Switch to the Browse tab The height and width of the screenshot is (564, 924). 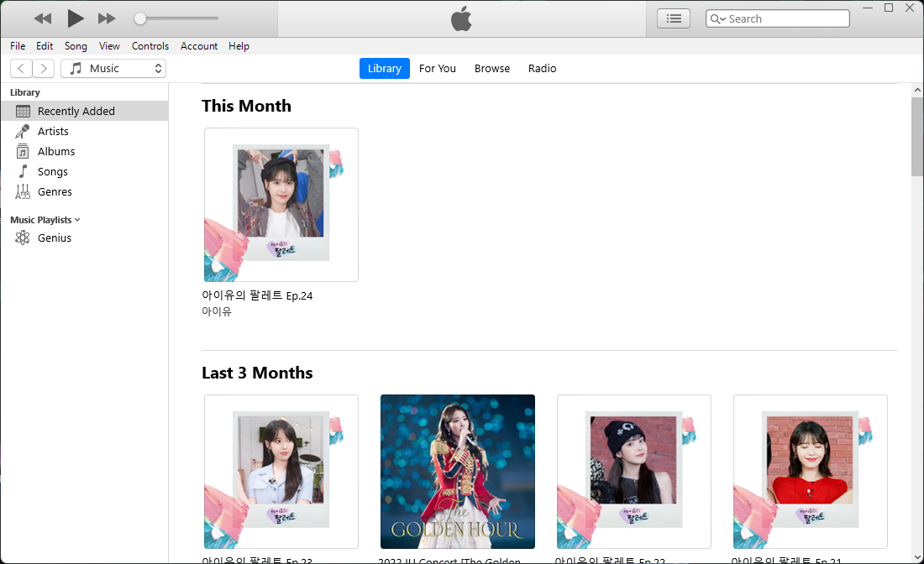tap(492, 68)
